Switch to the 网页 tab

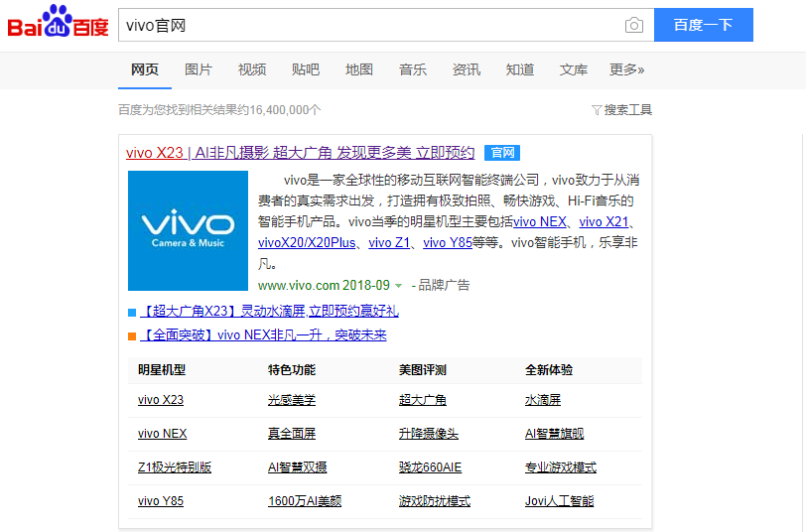coord(145,69)
